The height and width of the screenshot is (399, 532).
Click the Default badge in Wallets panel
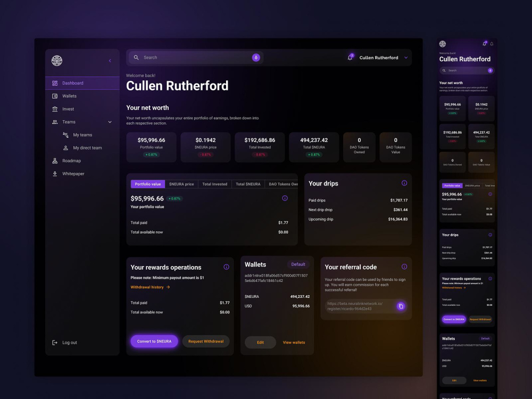[x=298, y=264]
